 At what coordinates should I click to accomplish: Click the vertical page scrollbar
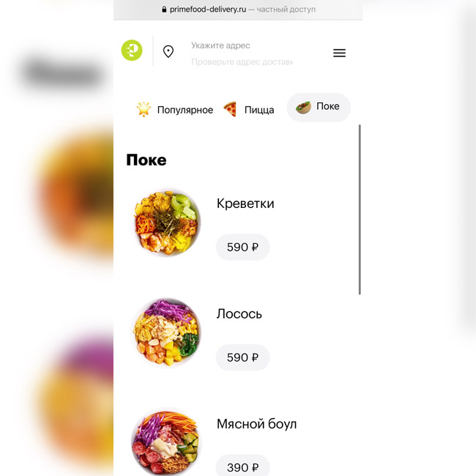pyautogui.click(x=360, y=209)
